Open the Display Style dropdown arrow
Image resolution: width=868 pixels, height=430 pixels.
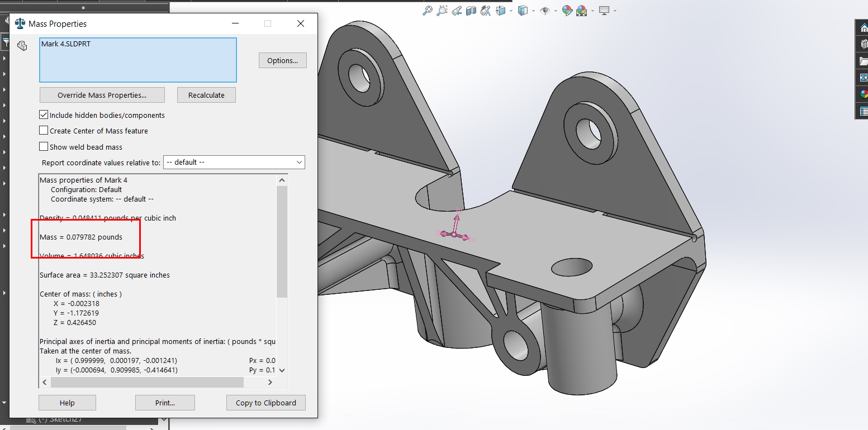pos(533,11)
